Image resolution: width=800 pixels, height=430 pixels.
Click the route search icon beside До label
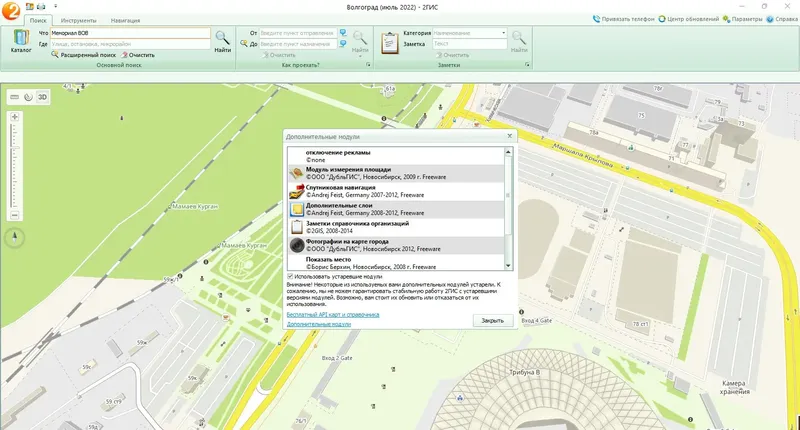click(x=244, y=44)
